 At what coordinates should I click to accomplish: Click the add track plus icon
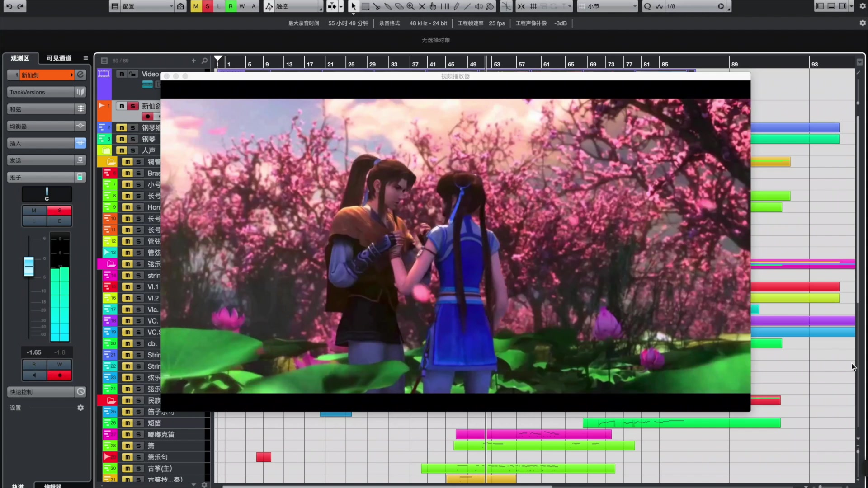coord(193,61)
